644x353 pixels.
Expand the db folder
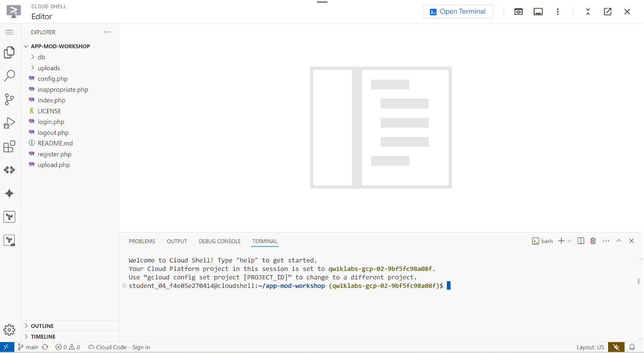[41, 57]
